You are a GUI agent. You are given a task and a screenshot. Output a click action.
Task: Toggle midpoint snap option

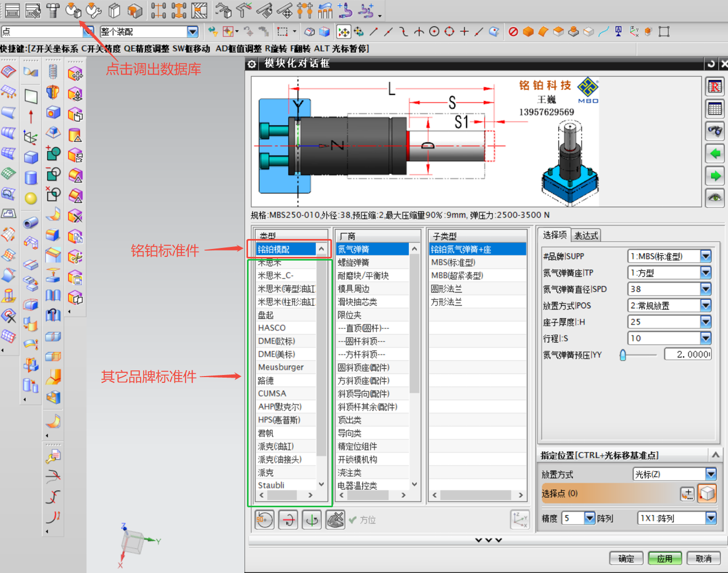point(388,32)
